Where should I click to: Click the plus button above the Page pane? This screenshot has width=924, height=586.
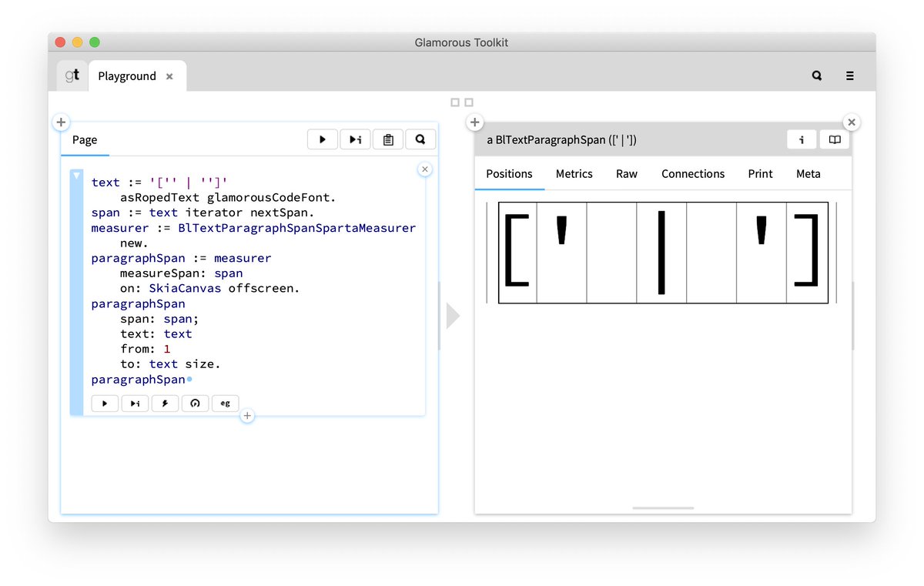pyautogui.click(x=61, y=122)
